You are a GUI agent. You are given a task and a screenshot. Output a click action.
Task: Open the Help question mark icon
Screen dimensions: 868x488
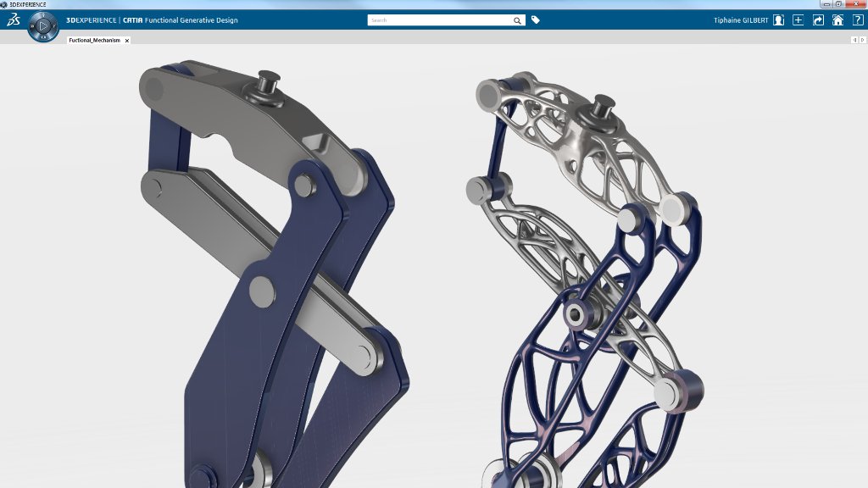point(858,20)
